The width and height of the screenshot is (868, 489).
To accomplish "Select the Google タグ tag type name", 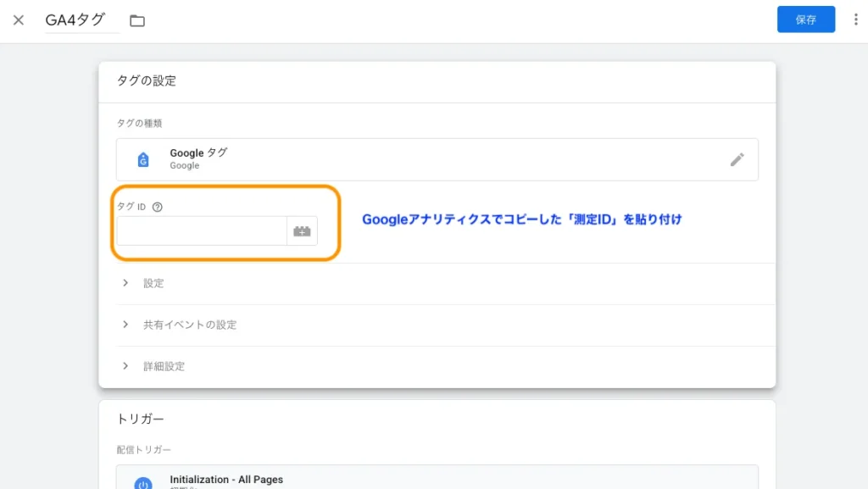I will click(198, 153).
